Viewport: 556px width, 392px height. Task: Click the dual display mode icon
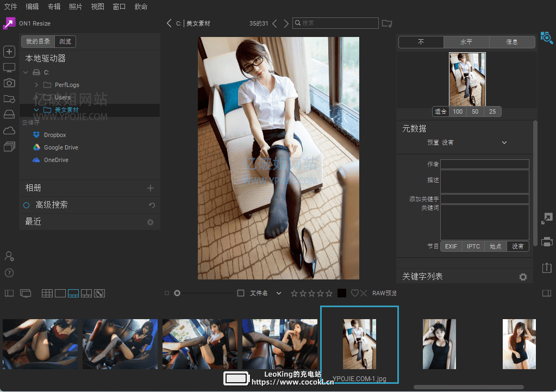coord(26,293)
